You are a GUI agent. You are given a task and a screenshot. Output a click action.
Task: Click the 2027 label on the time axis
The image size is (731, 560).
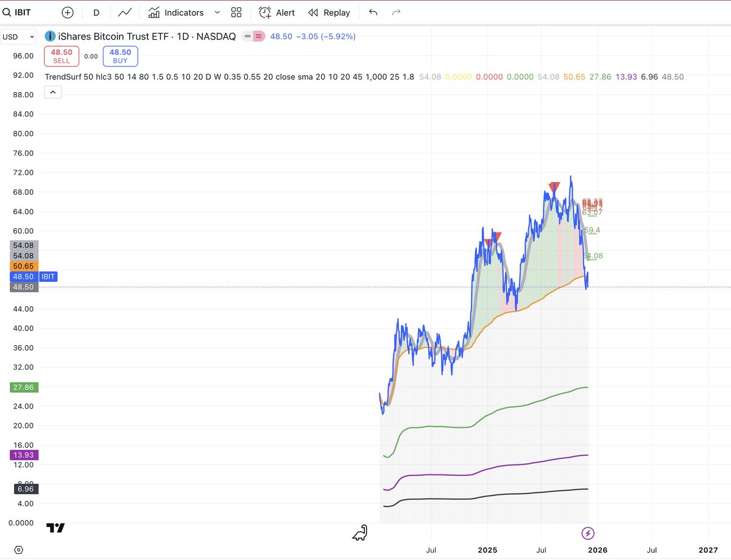coord(708,550)
